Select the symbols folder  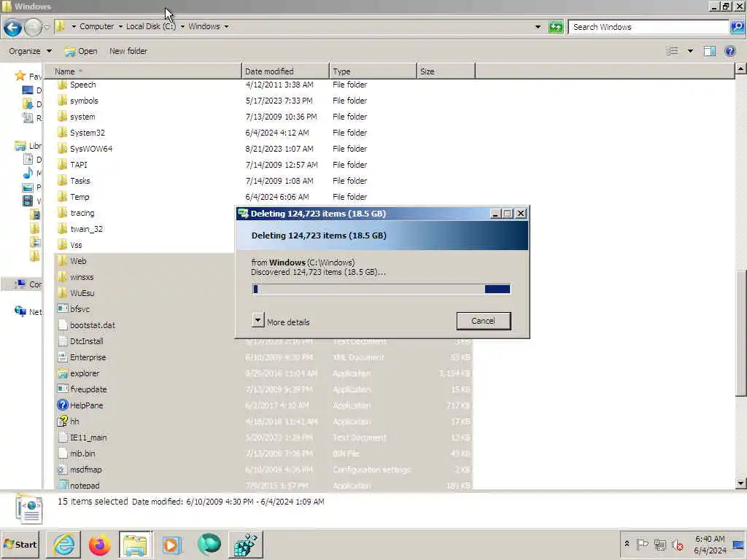[x=84, y=101]
